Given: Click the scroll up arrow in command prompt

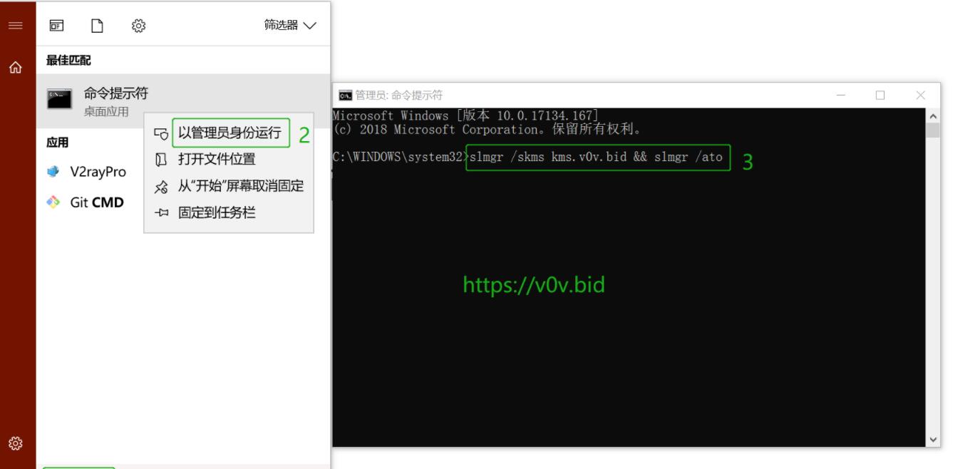Looking at the screenshot, I should pyautogui.click(x=933, y=115).
